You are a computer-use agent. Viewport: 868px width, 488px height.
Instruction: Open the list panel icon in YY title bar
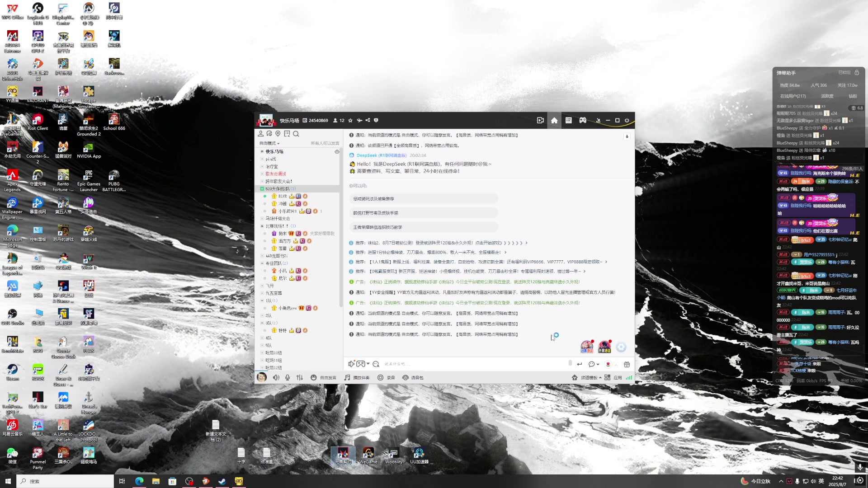point(569,120)
